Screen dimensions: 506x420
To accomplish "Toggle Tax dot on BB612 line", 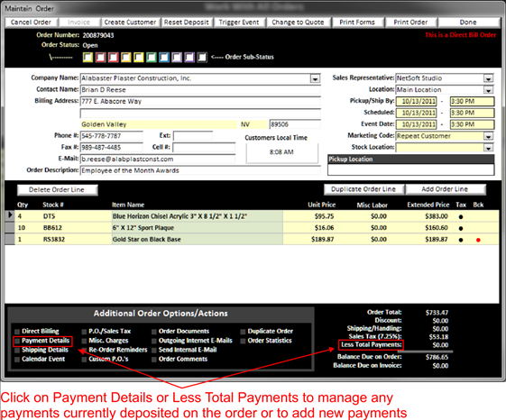I will [461, 228].
